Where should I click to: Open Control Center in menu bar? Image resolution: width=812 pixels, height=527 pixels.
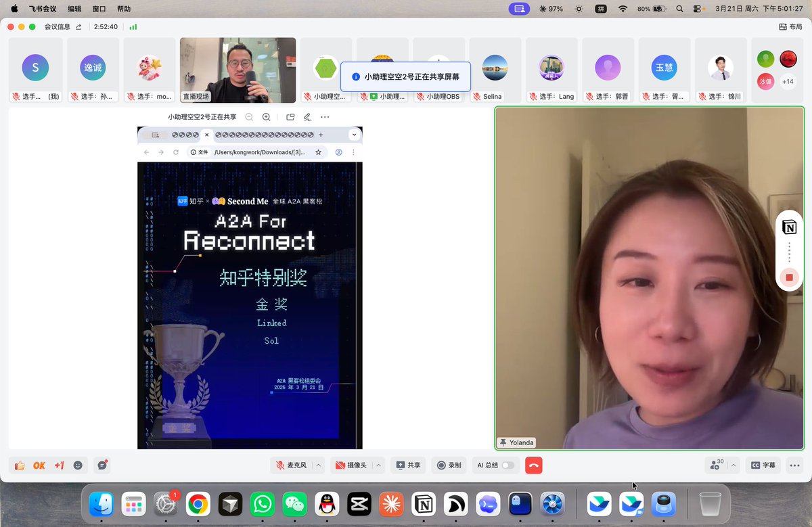pos(698,9)
